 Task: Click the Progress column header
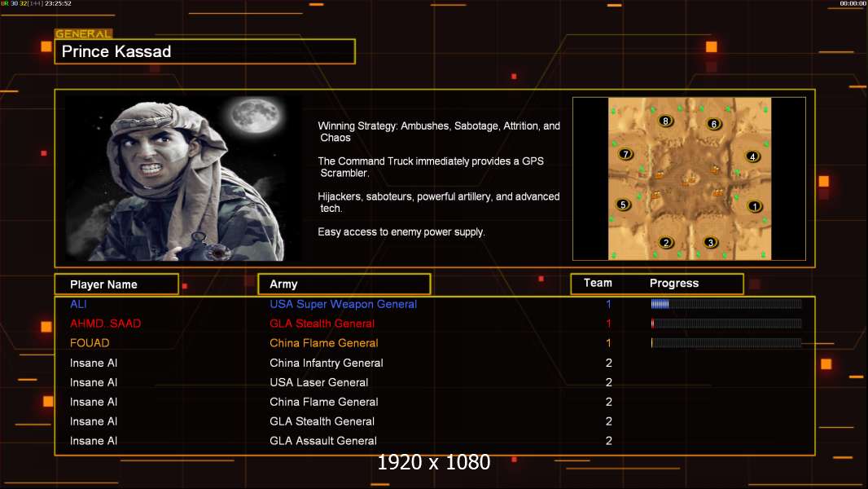click(674, 283)
